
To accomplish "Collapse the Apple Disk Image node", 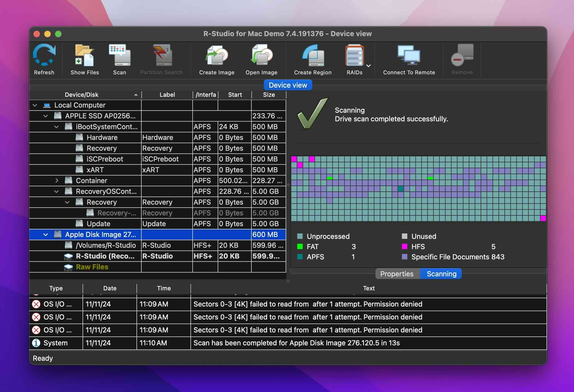I will tap(46, 235).
